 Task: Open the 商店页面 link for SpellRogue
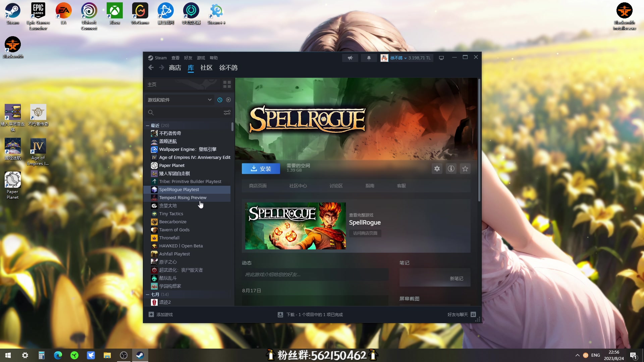point(258,186)
